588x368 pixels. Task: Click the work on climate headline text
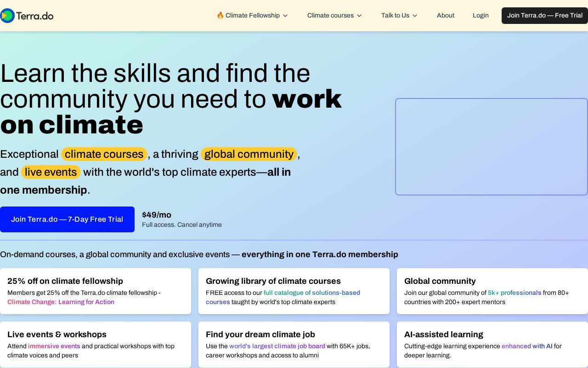point(171,111)
